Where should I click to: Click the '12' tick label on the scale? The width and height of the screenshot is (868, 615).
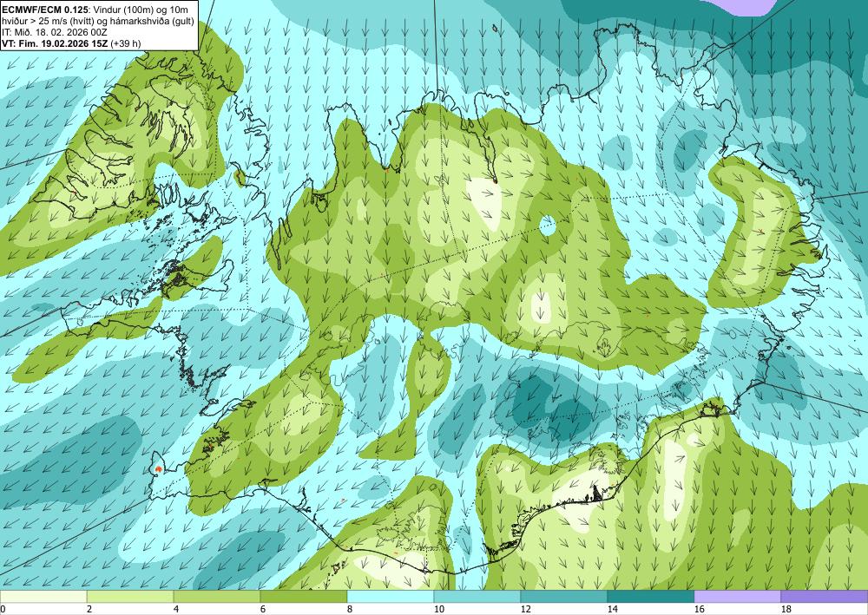(526, 610)
